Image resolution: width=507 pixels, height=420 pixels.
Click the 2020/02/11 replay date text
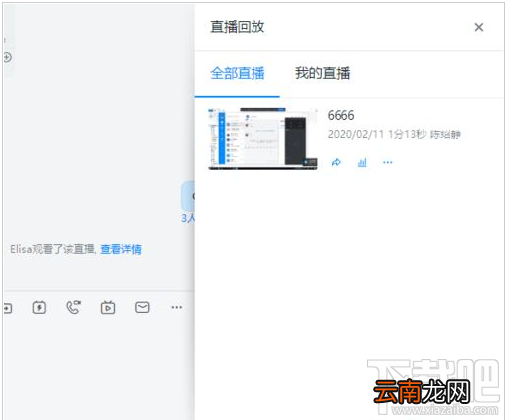coord(356,134)
